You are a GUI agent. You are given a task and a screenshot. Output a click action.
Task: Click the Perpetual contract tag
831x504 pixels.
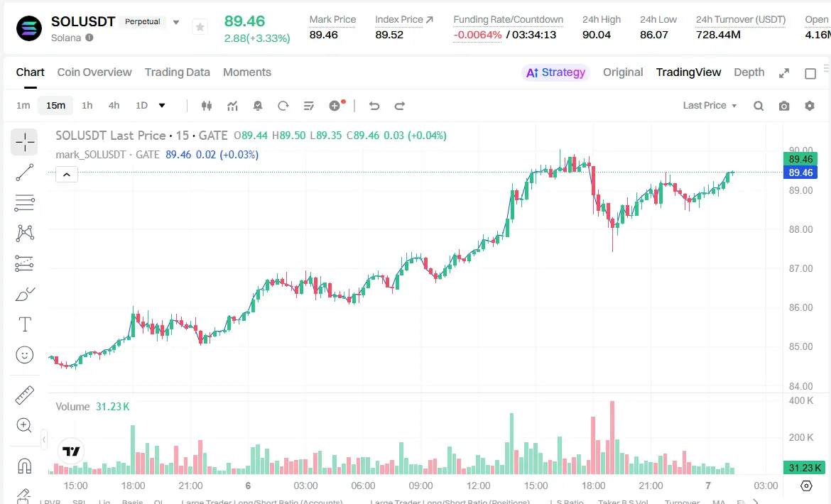click(x=142, y=22)
